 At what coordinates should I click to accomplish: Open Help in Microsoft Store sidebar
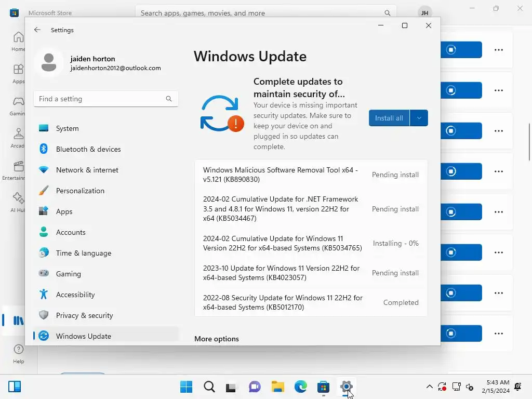click(18, 354)
